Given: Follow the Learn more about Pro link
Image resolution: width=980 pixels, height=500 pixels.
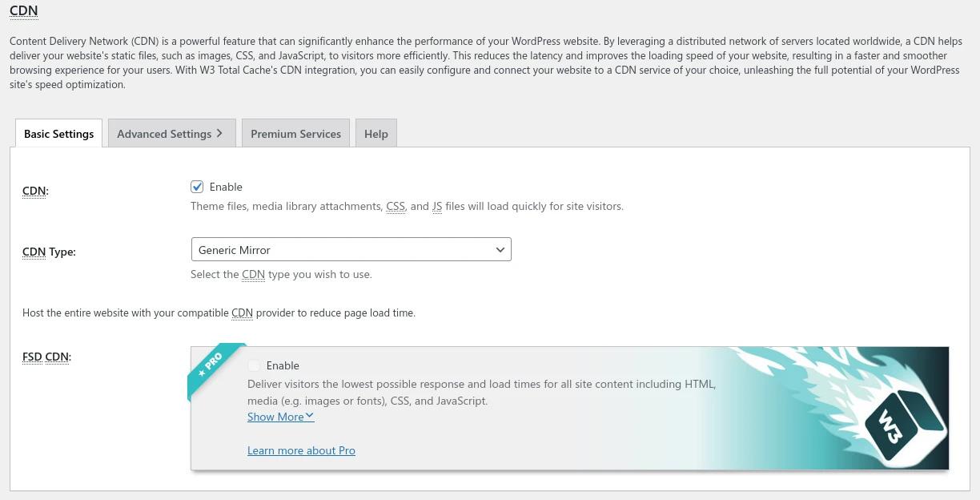Looking at the screenshot, I should 301,450.
